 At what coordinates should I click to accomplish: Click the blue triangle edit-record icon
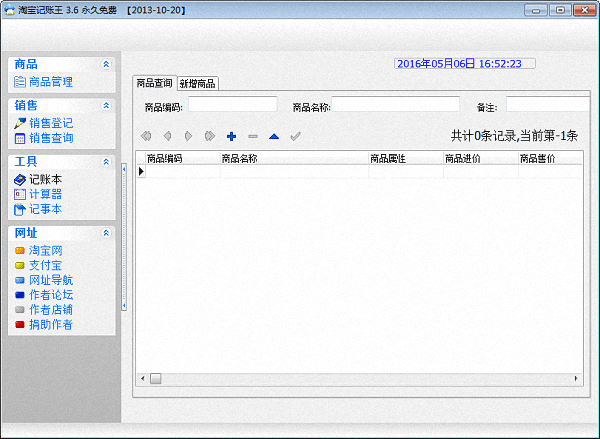coord(273,136)
